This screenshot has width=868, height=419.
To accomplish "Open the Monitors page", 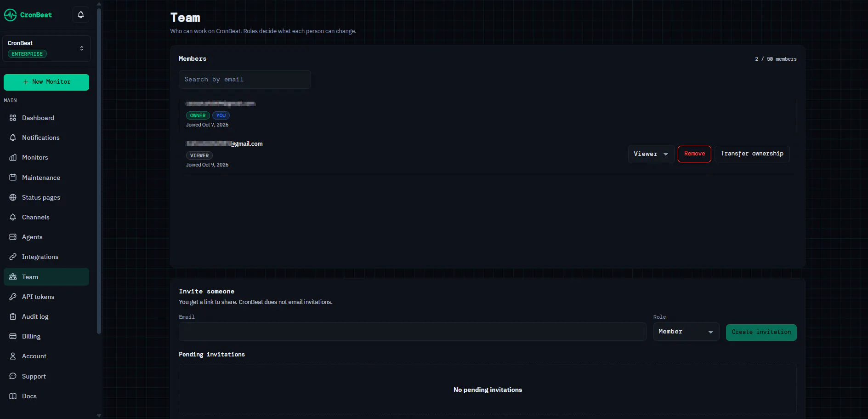I will coord(46,157).
